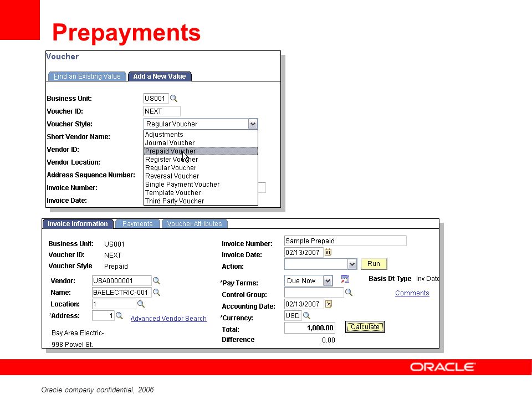The image size is (532, 399).
Task: Click the Location input field
Action: 114,304
